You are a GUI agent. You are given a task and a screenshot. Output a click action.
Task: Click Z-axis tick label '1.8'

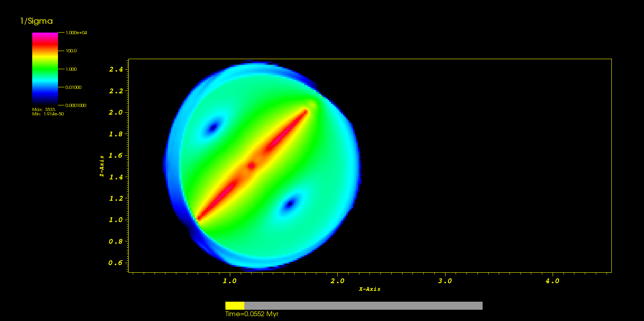tap(116, 134)
